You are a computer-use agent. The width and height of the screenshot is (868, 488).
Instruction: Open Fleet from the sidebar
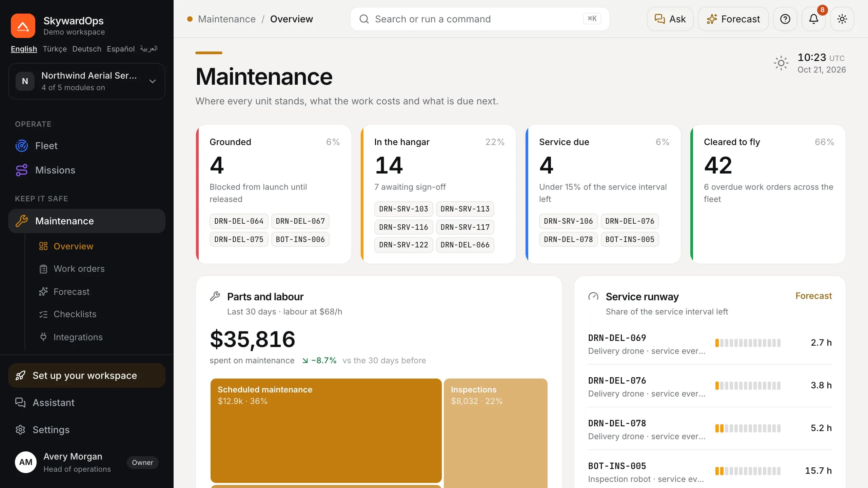(x=87, y=146)
